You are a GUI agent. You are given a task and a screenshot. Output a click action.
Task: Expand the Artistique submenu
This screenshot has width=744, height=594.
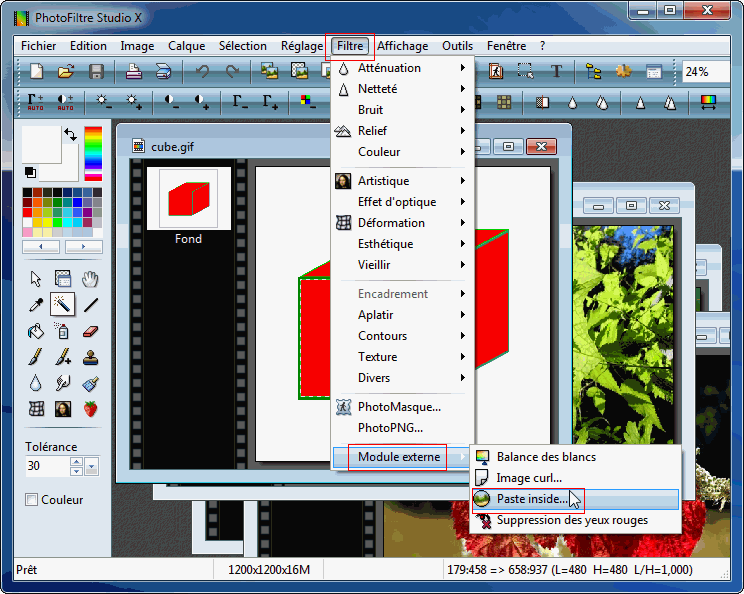click(x=402, y=181)
